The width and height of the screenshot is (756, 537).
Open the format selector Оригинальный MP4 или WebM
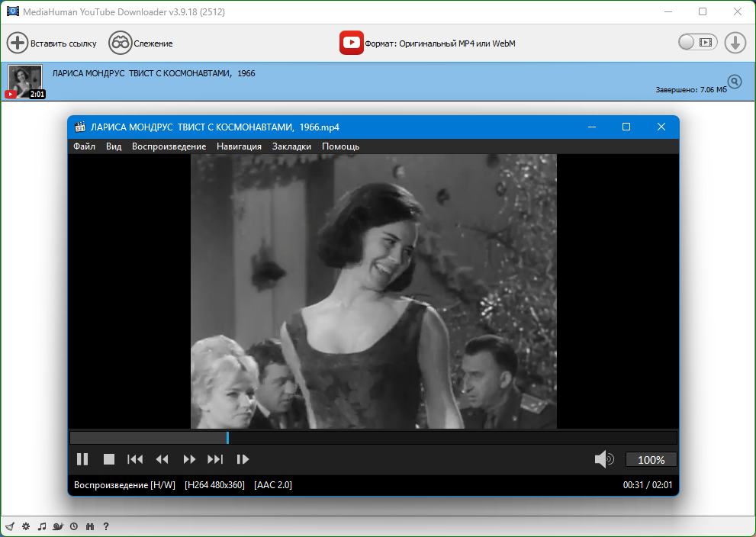point(427,43)
